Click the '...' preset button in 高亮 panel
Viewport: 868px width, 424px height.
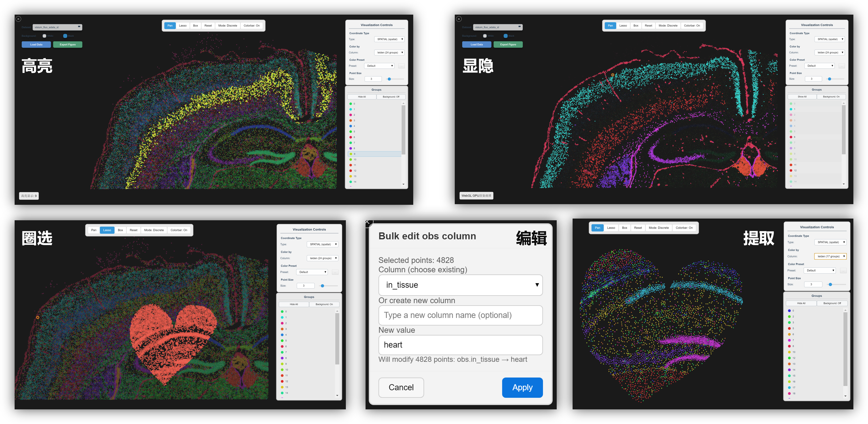tap(401, 66)
